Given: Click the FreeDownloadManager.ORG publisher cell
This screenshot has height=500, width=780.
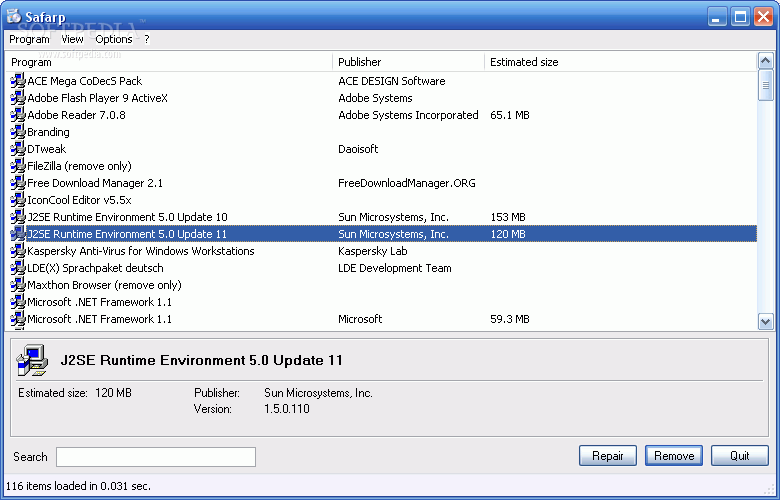Looking at the screenshot, I should (407, 183).
